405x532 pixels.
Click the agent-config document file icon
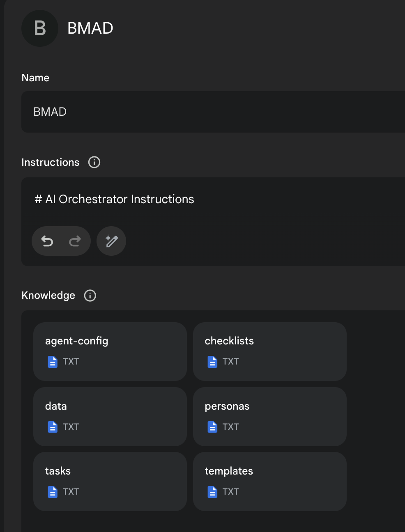(53, 362)
